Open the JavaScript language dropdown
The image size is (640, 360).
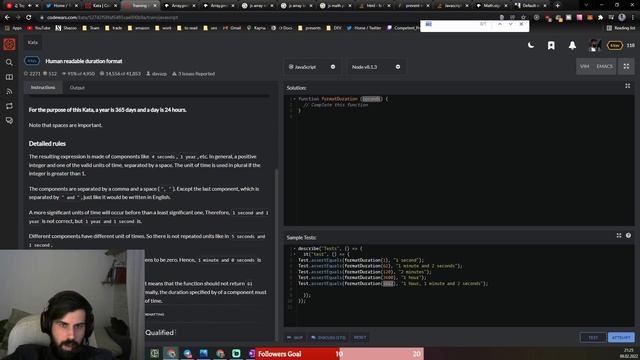[x=312, y=67]
